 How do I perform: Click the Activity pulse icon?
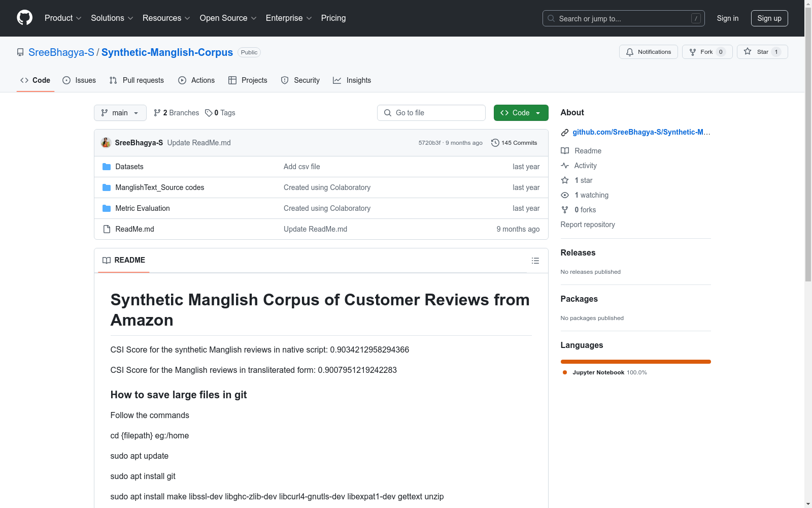point(565,166)
